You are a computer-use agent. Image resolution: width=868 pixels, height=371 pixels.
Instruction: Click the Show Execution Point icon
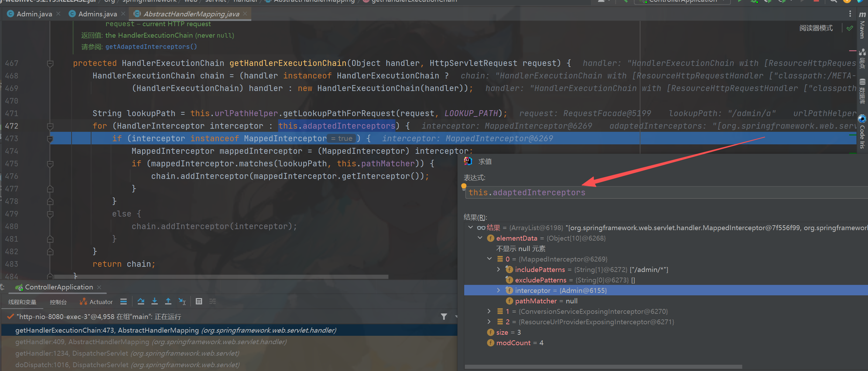(x=123, y=302)
